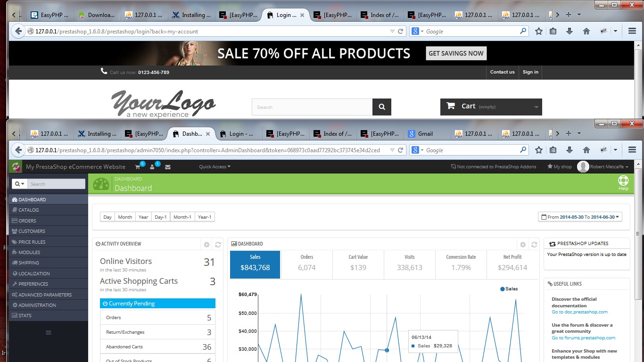
Task: Open the My shop link
Action: coord(559,167)
